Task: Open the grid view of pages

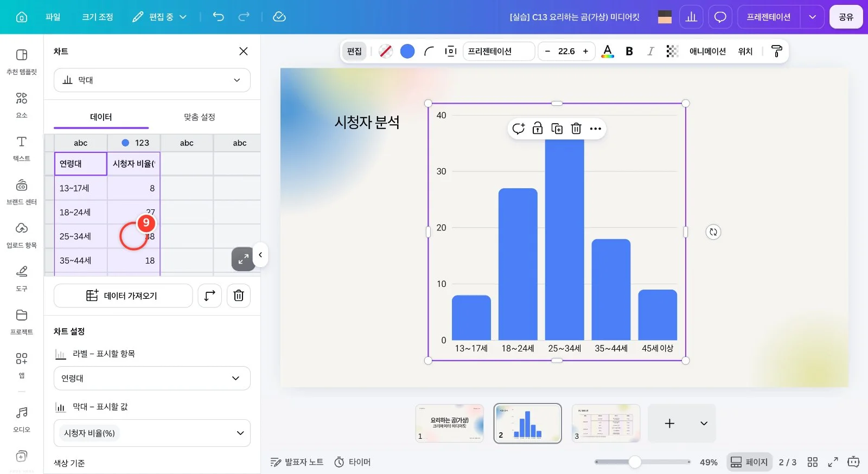Action: [x=812, y=462]
